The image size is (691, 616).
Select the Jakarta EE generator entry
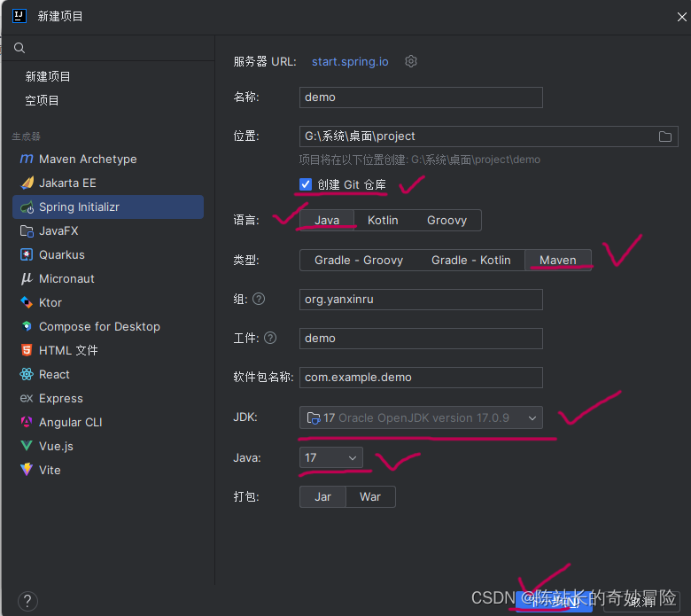point(108,183)
